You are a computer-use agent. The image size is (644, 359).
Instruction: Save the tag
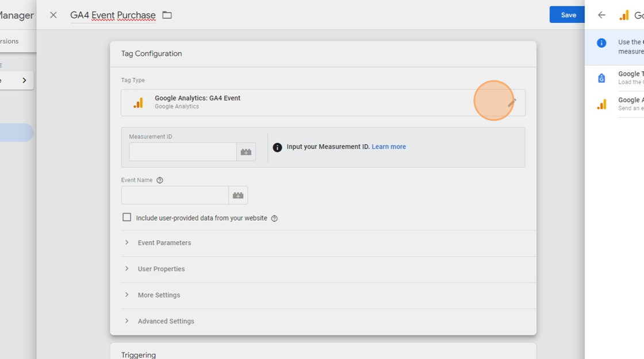[568, 15]
